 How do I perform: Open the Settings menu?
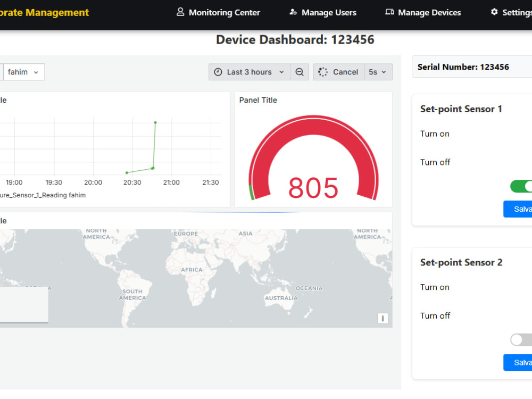[x=511, y=13]
